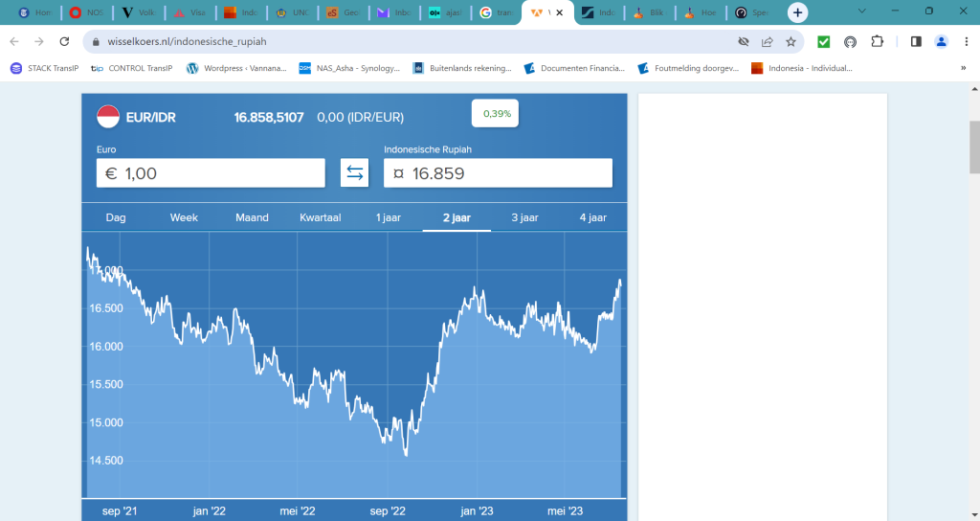Image resolution: width=980 pixels, height=521 pixels.
Task: Show hidden bookmarks with the overflow chevron
Action: 963,68
